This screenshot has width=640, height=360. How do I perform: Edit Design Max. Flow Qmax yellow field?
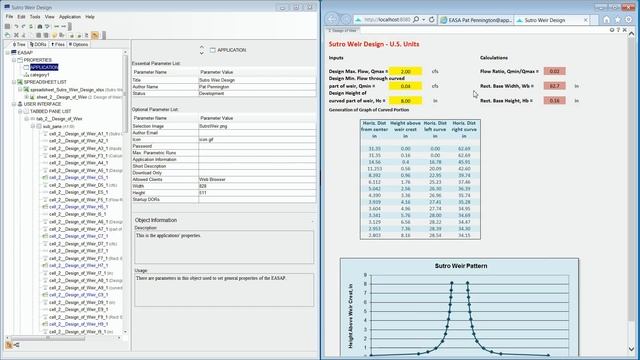(x=405, y=71)
